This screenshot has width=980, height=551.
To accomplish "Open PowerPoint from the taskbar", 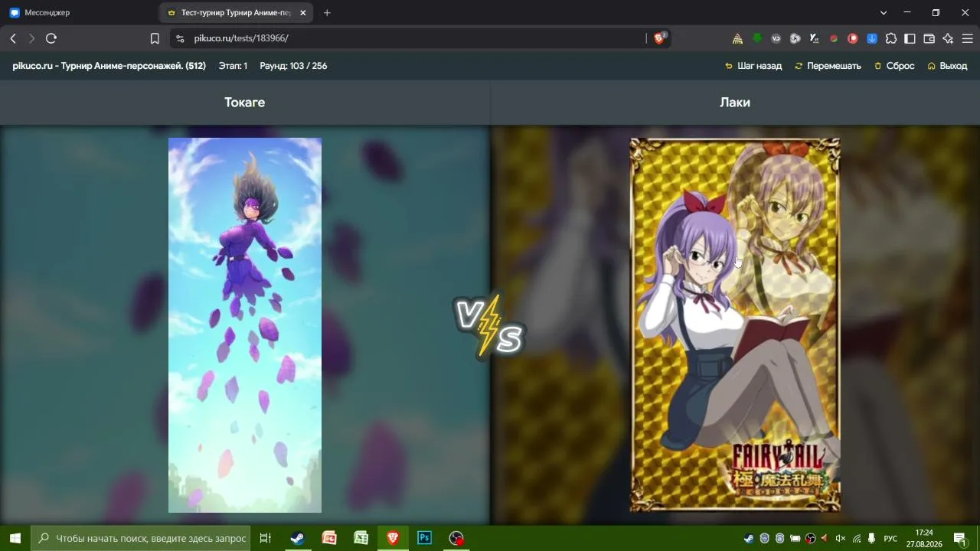I will pyautogui.click(x=329, y=538).
